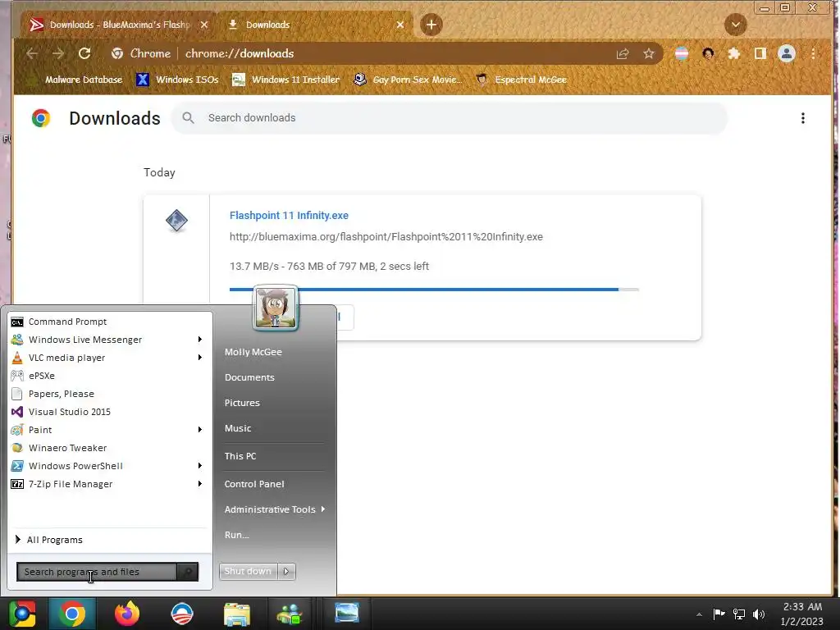Reload the downloads page
The width and height of the screenshot is (840, 630).
click(x=84, y=53)
